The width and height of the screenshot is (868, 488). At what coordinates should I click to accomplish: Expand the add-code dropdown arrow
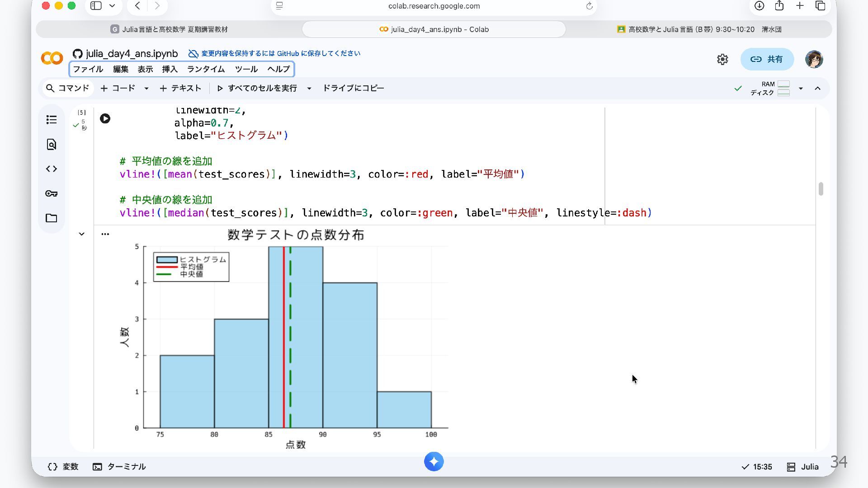[146, 89]
